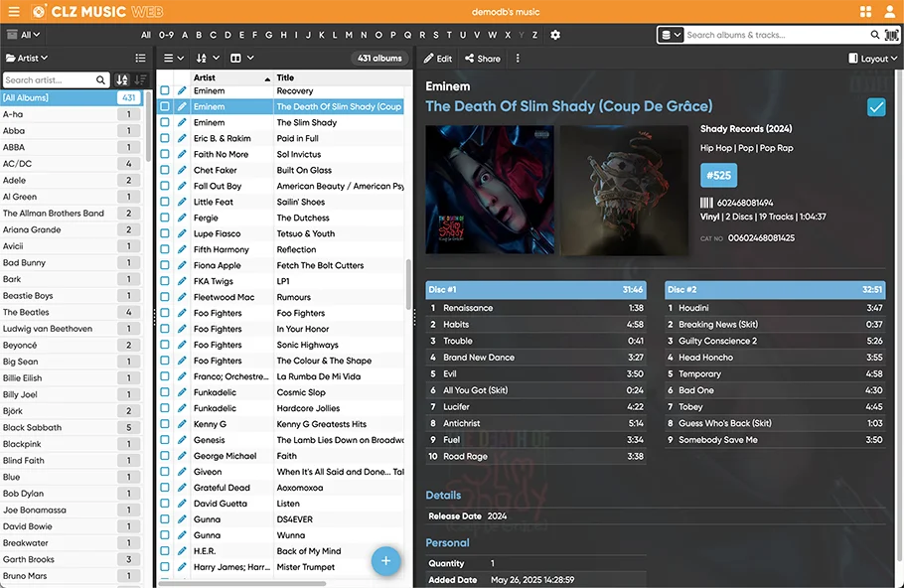Open the columns selection dropdown
The image size is (904, 588).
pos(242,58)
